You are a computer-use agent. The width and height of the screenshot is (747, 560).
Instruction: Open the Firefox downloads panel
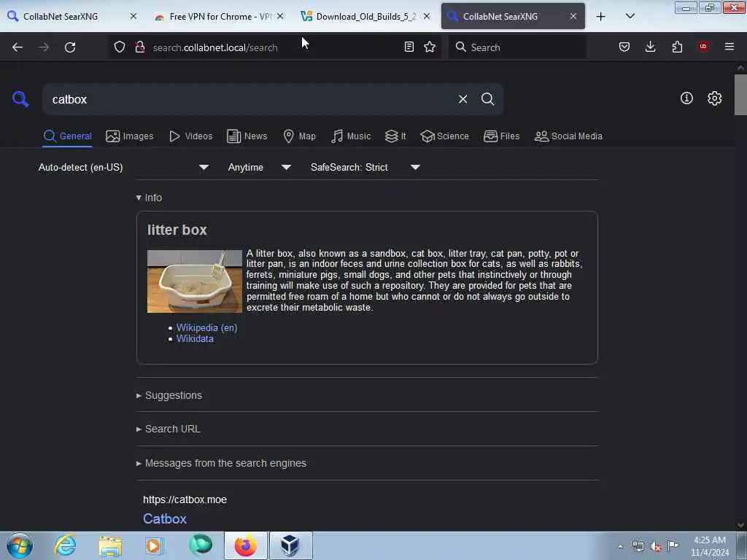pos(650,47)
